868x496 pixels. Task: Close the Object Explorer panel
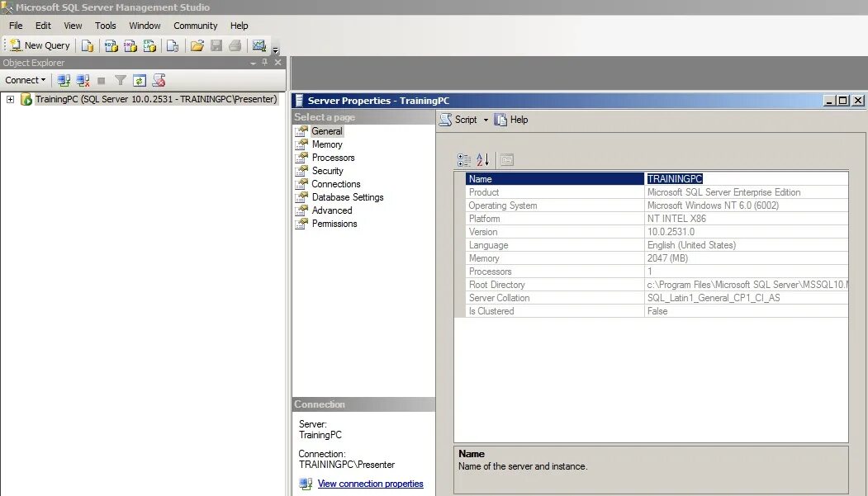click(277, 63)
